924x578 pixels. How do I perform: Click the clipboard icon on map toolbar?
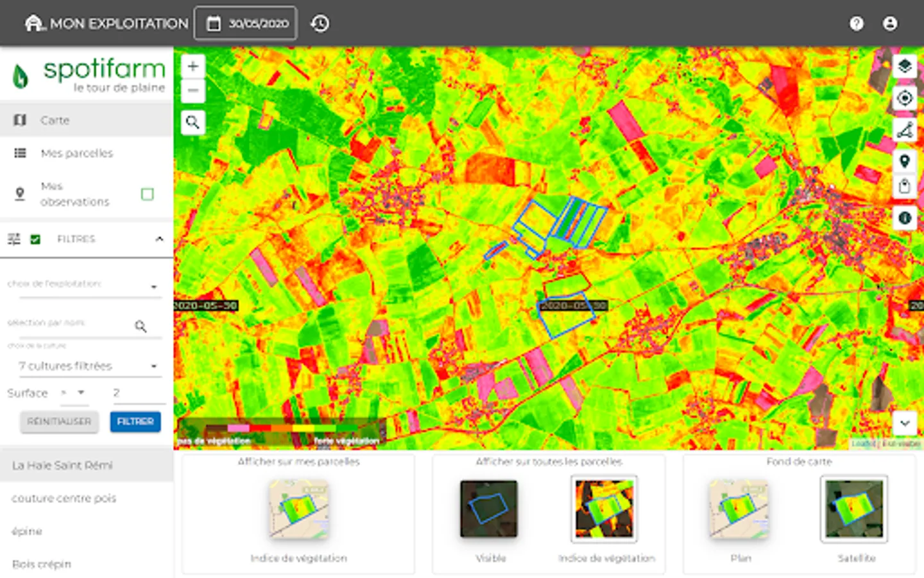point(905,186)
